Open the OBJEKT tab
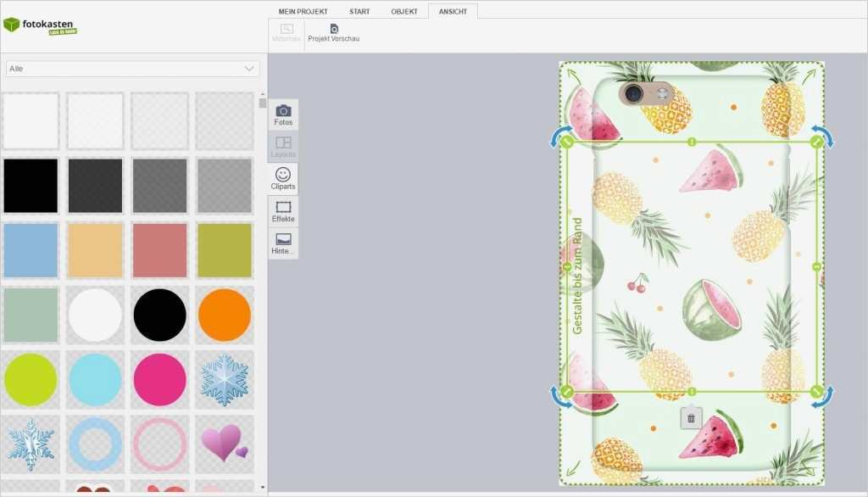Viewport: 868px width, 497px height. (404, 11)
